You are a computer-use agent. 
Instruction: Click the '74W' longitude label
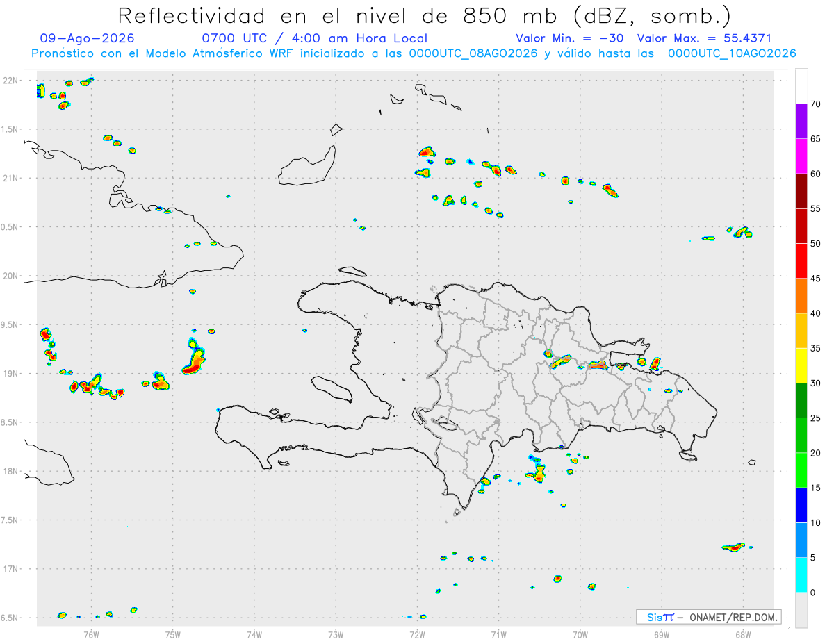(254, 635)
